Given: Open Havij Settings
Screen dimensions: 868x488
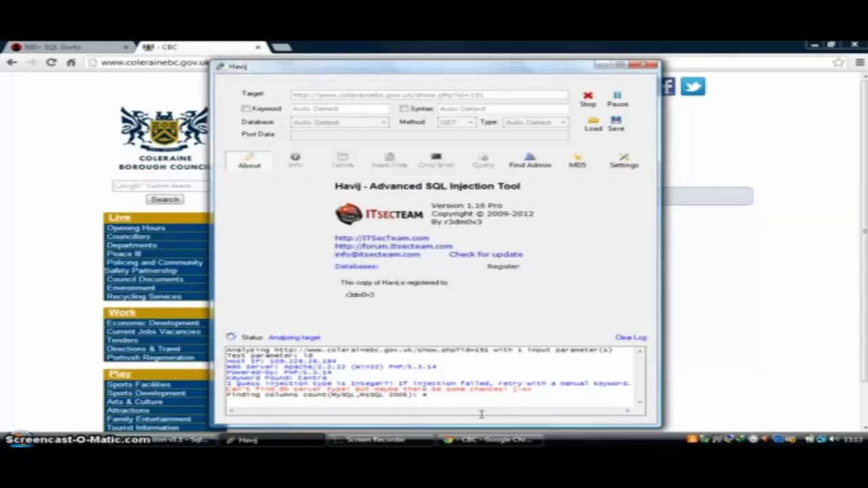Looking at the screenshot, I should (x=624, y=161).
